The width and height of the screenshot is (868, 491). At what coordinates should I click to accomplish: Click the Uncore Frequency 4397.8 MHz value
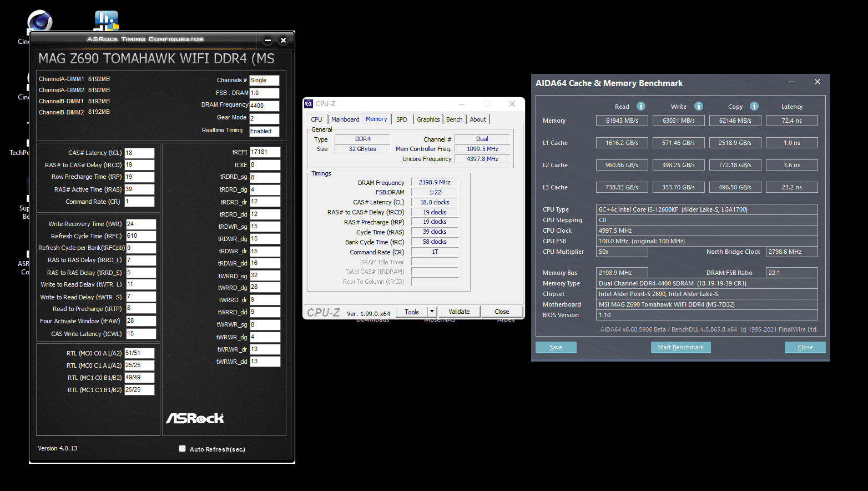point(482,159)
